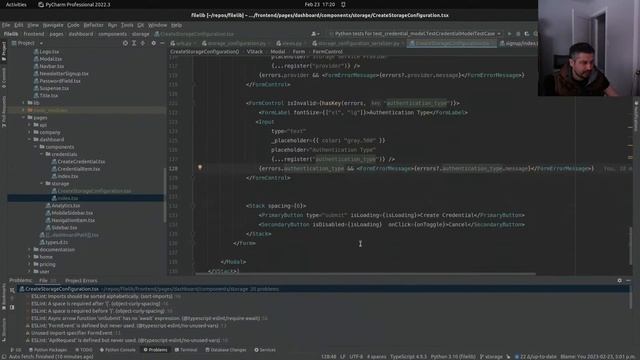This screenshot has width=640, height=360.
Task: Select opened file in Project panel
Action: pos(125,43)
